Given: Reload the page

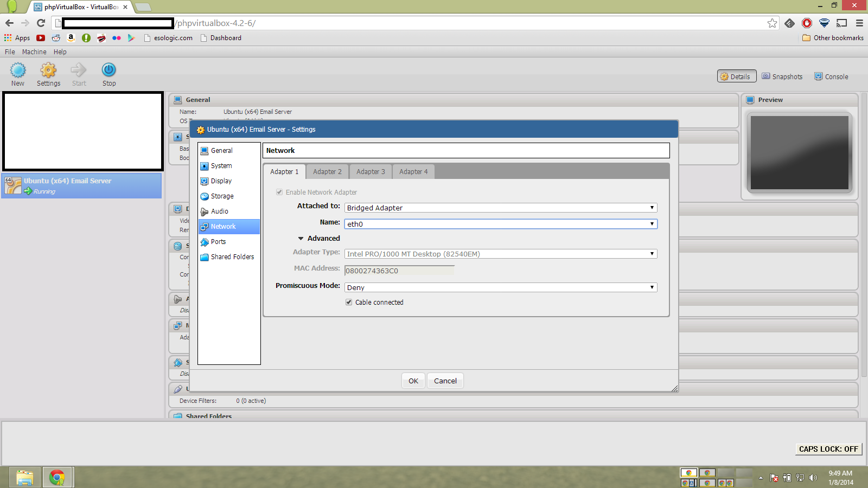Looking at the screenshot, I should coord(41,23).
